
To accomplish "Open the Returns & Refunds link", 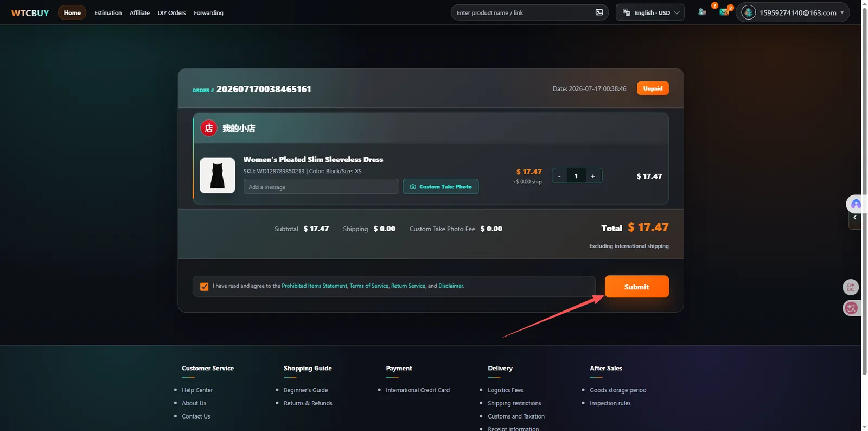I will (308, 403).
